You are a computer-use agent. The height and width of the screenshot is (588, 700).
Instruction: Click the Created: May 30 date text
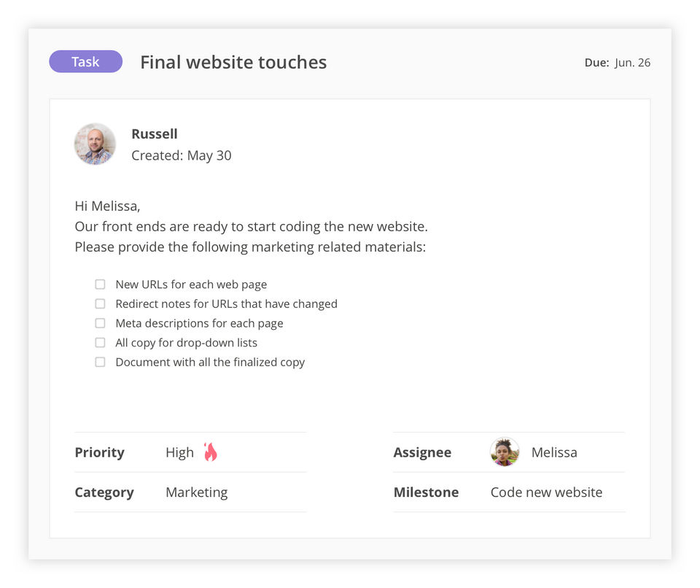coord(182,155)
